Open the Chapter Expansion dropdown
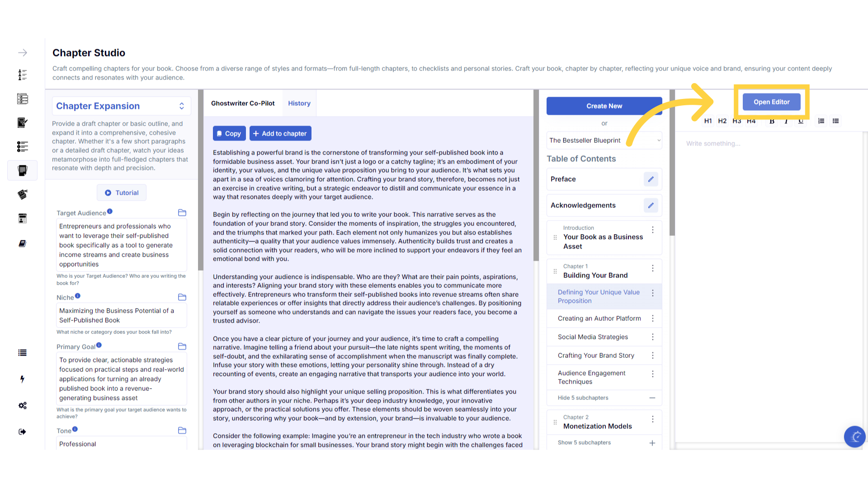The image size is (868, 488). pos(121,106)
